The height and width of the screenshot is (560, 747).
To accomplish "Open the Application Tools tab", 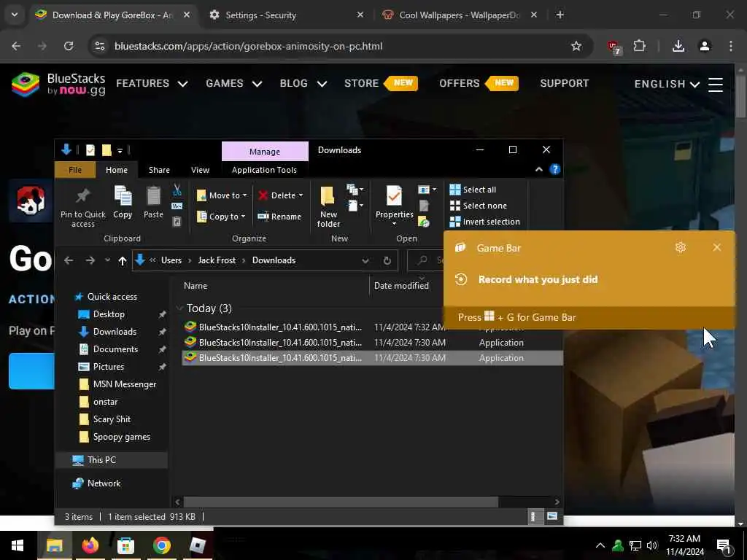I will (264, 170).
